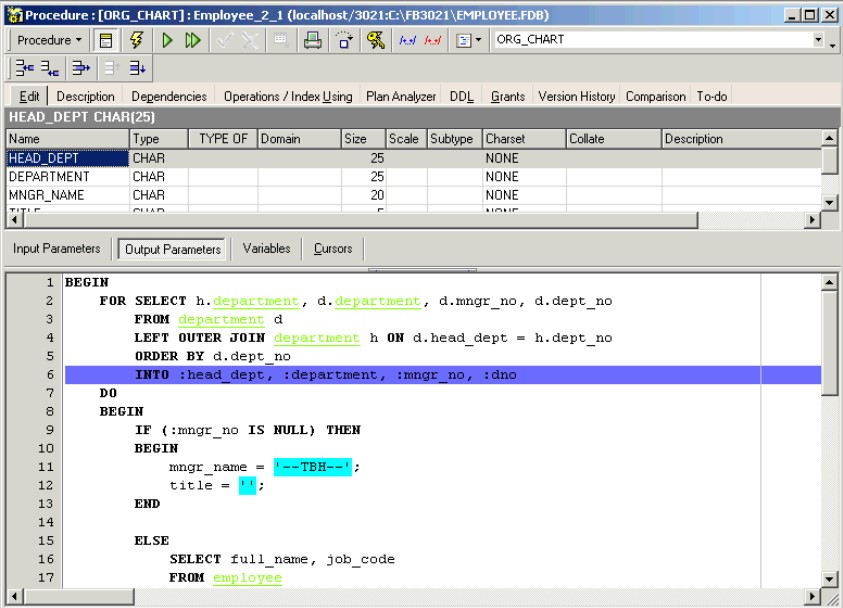Click the department link on line 4 after JOIN

point(317,338)
